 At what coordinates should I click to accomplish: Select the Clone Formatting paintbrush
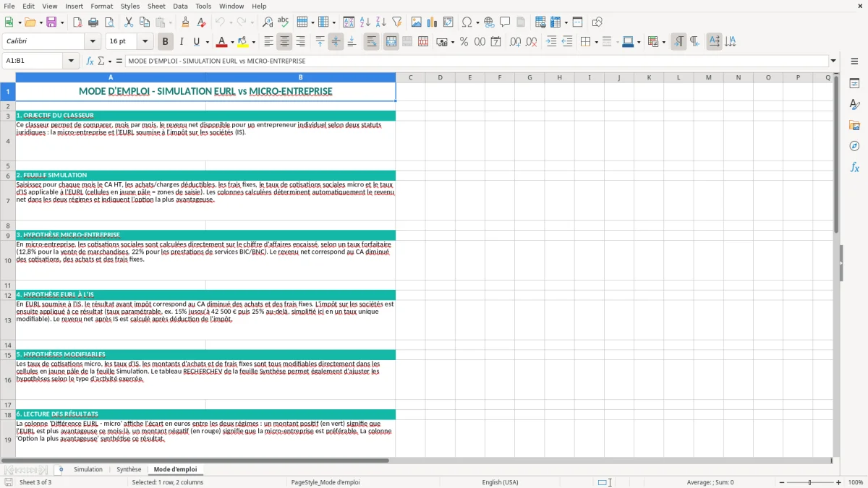click(185, 22)
